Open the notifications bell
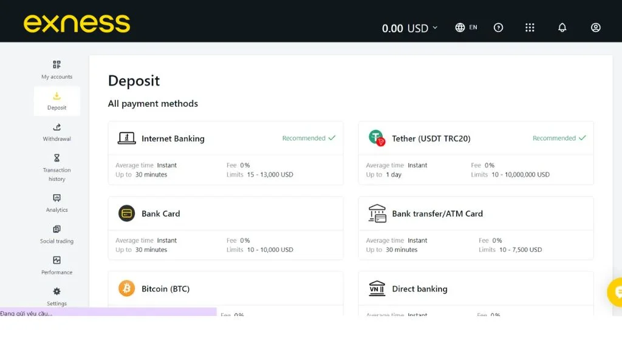Image resolution: width=622 pixels, height=364 pixels. (x=562, y=27)
